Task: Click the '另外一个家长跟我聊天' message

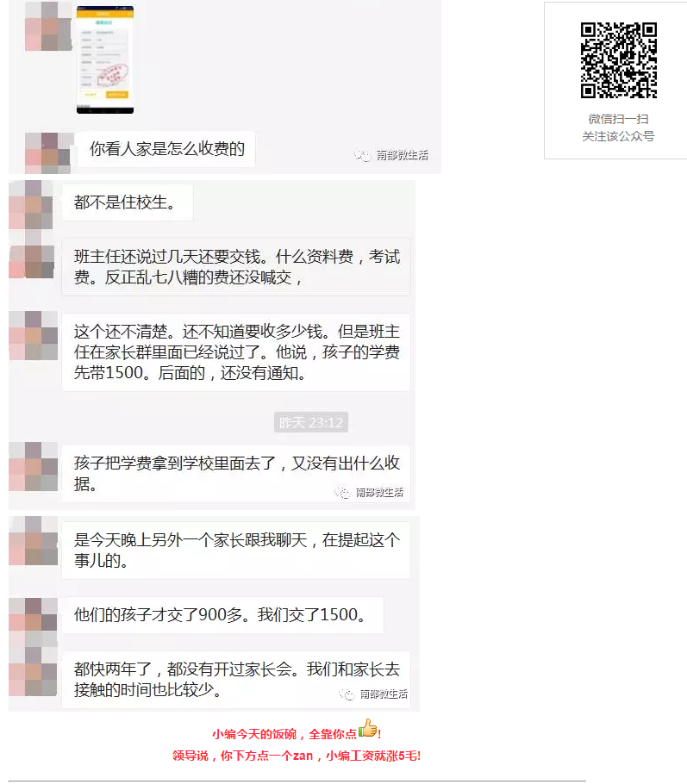Action: [236, 550]
